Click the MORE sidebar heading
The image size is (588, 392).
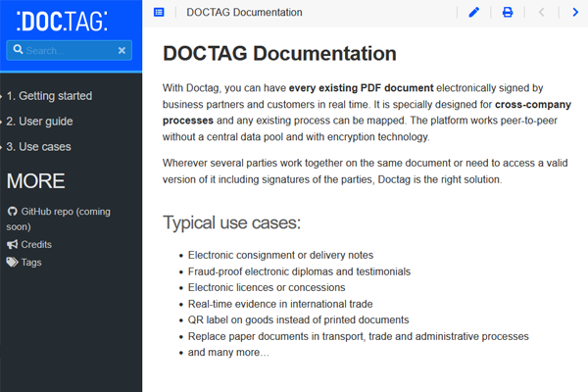(35, 181)
